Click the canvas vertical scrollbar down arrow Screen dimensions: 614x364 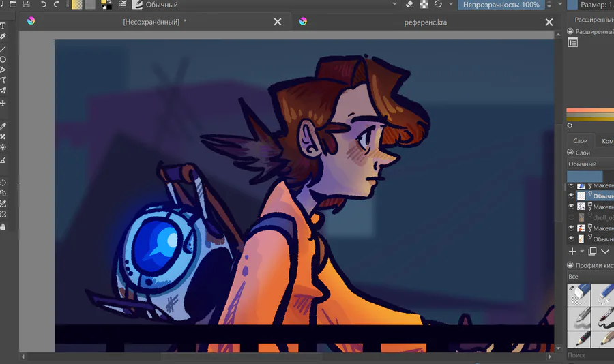tap(558, 348)
